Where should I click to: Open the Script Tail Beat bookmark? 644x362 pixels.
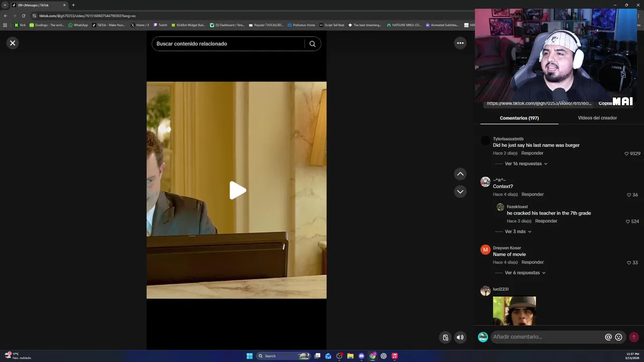[x=332, y=25]
